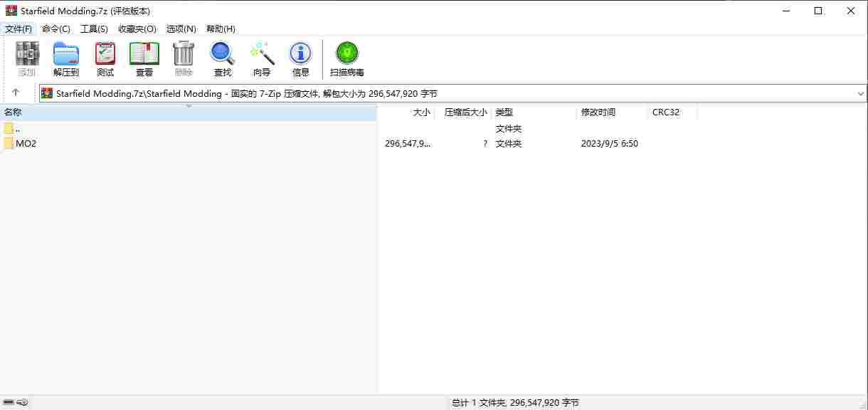Image resolution: width=868 pixels, height=410 pixels.
Task: Click MO2 size value 296,547,9...
Action: click(x=408, y=143)
